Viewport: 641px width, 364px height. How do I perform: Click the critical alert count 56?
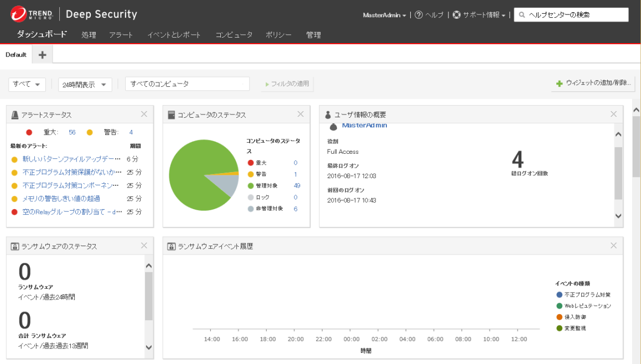(x=72, y=132)
